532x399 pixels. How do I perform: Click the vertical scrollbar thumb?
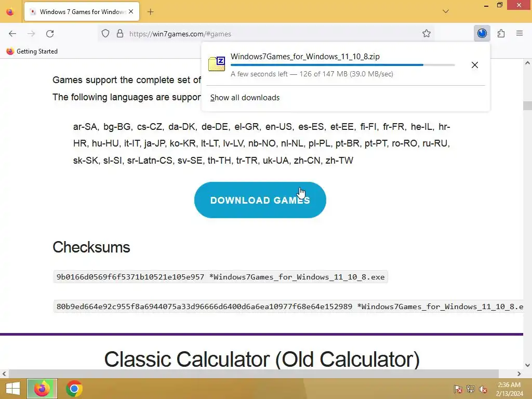click(x=527, y=105)
